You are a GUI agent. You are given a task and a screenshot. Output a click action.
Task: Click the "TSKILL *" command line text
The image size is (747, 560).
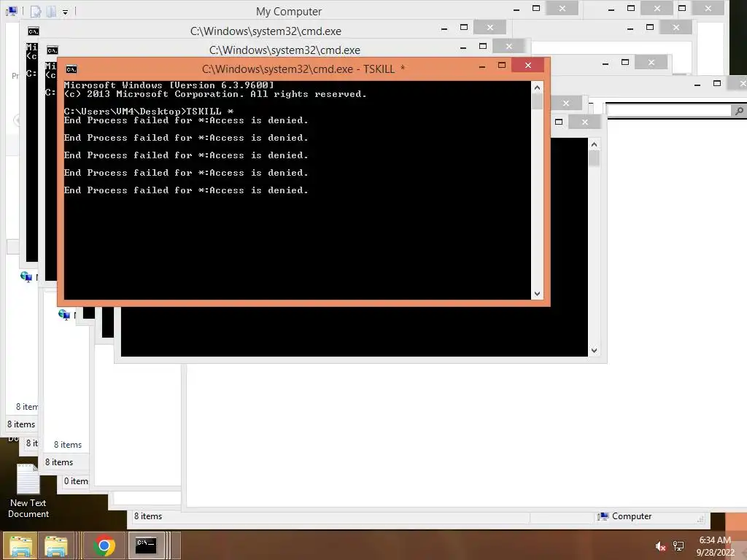click(210, 112)
